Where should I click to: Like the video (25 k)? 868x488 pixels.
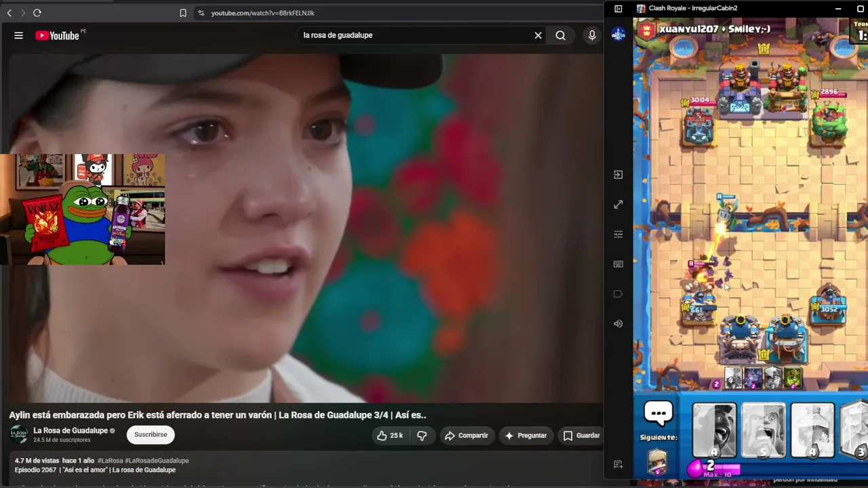391,435
